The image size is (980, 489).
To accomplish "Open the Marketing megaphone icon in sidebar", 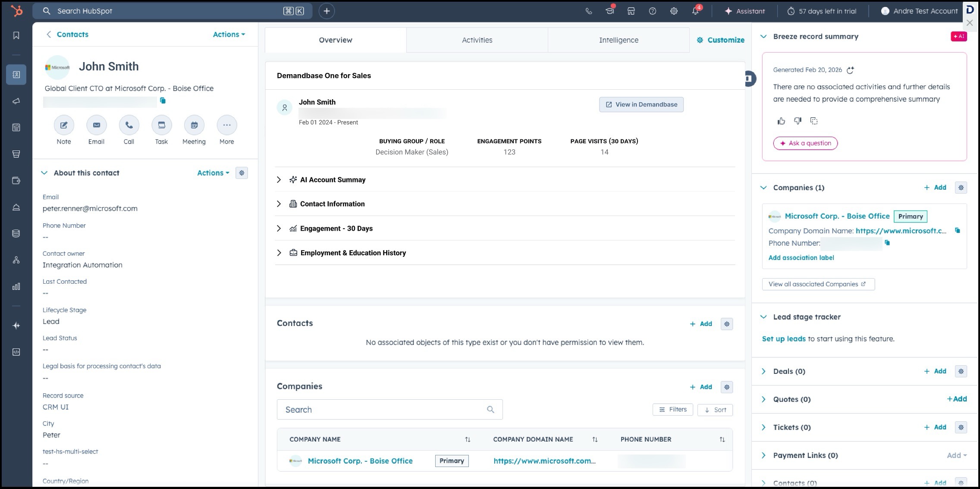I will (x=16, y=101).
